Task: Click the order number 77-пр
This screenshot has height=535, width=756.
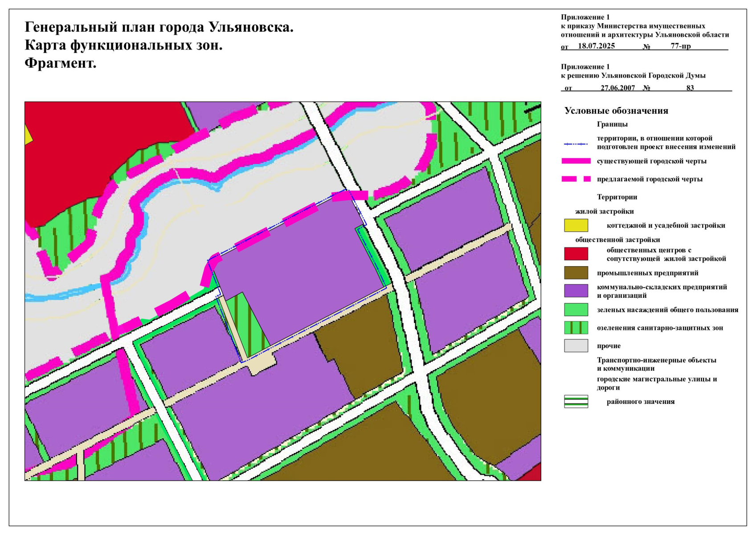Action: click(x=680, y=46)
